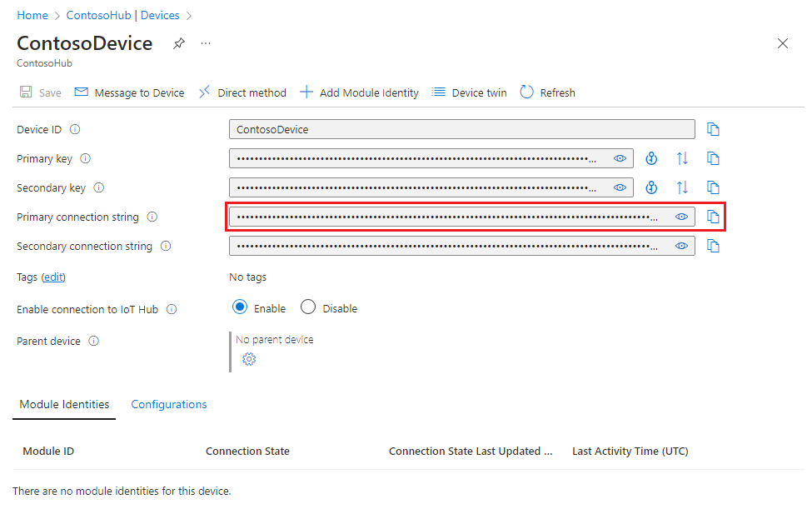Image resolution: width=812 pixels, height=519 pixels.
Task: Invoke a Direct method
Action: [x=242, y=92]
